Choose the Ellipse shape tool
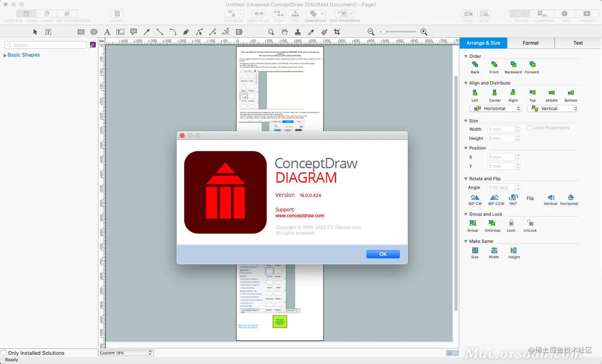602x364 pixels. pyautogui.click(x=94, y=32)
